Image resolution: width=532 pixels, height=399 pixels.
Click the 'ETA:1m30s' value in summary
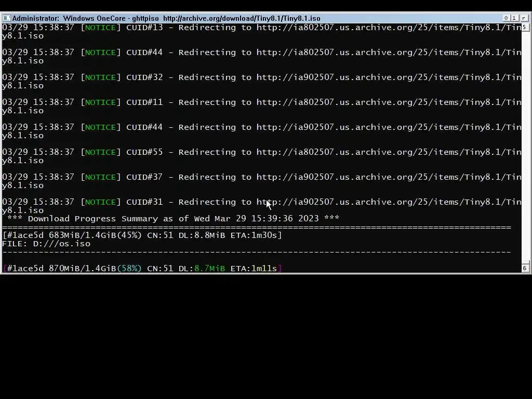click(254, 235)
